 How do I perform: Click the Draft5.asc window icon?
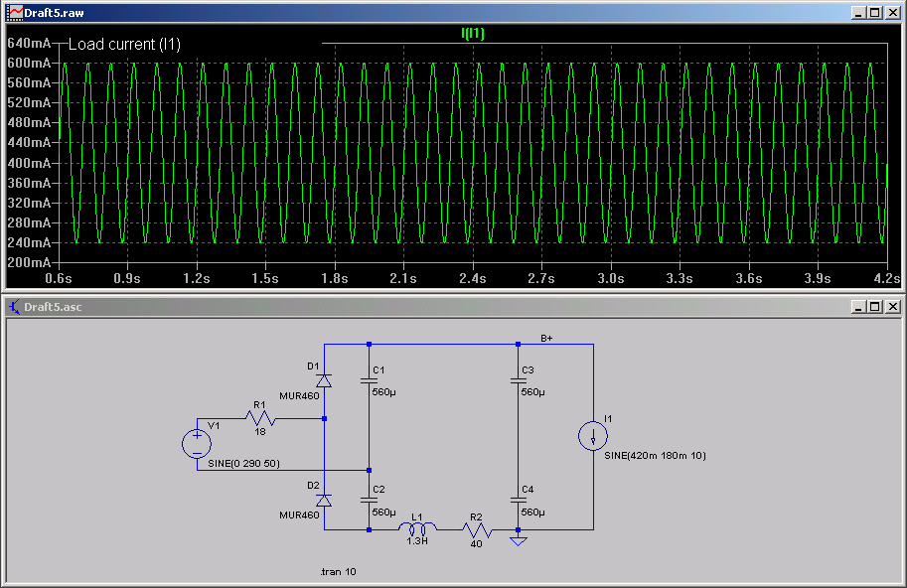tap(15, 307)
